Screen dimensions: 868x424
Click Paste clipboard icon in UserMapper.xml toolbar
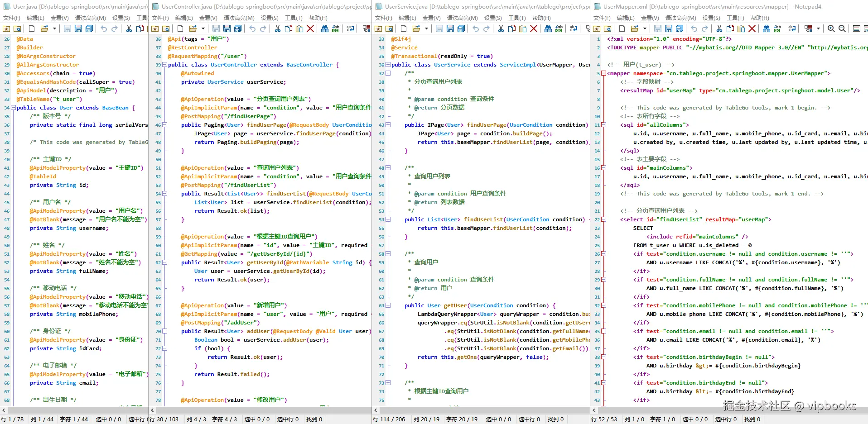pos(741,29)
